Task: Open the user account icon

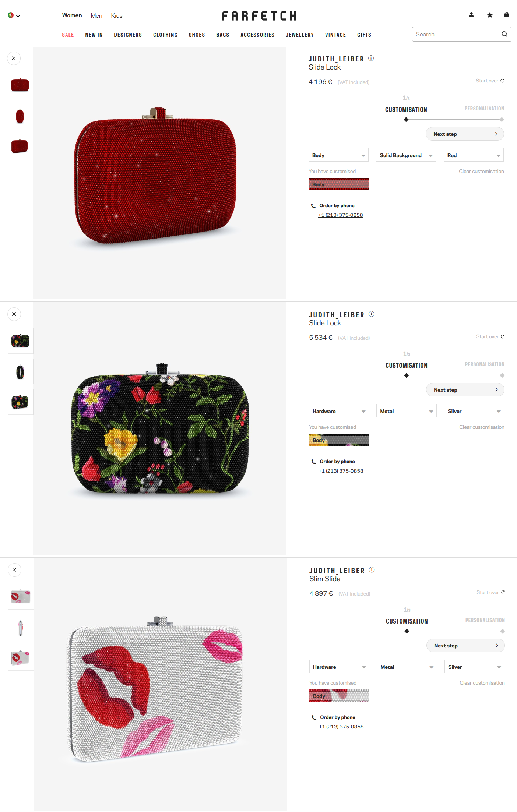Action: 471,15
